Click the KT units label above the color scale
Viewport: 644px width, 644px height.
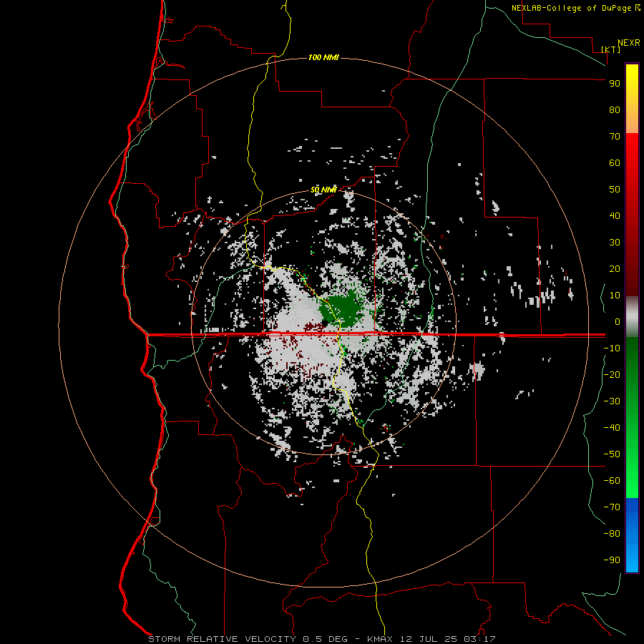(610, 49)
